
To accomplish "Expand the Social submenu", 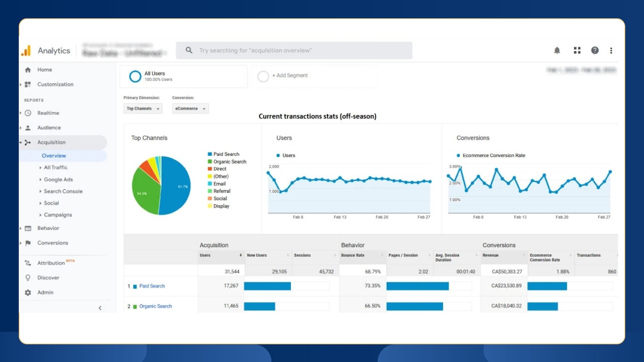I will 40,203.
